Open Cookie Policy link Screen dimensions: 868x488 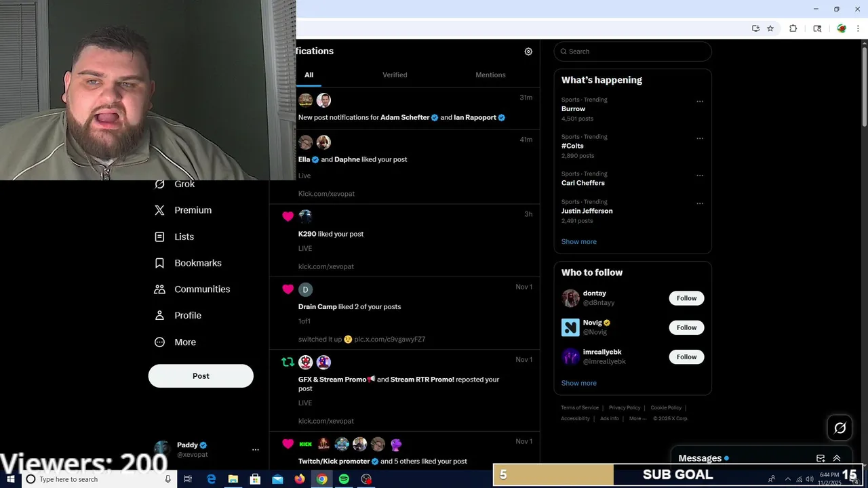coord(666,408)
